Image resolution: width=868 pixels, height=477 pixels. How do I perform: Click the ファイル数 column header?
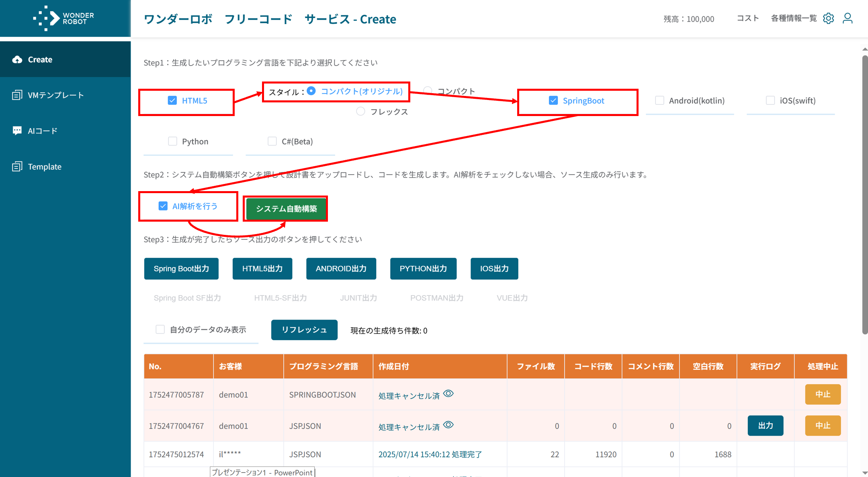(536, 366)
